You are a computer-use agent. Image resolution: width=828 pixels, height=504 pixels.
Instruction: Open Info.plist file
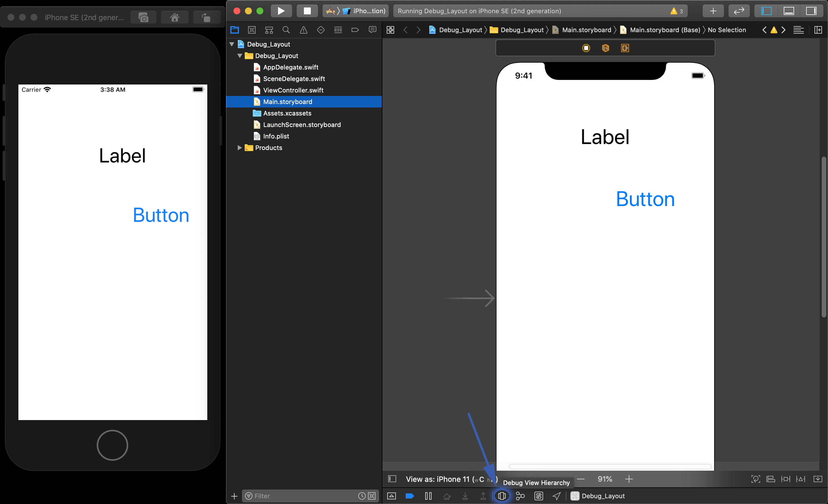(x=304, y=136)
